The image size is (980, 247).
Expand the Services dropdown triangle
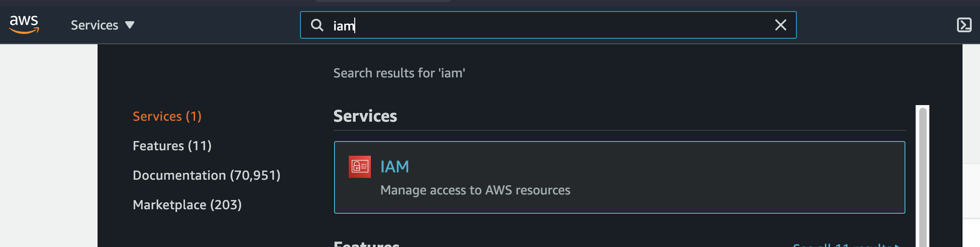click(130, 25)
